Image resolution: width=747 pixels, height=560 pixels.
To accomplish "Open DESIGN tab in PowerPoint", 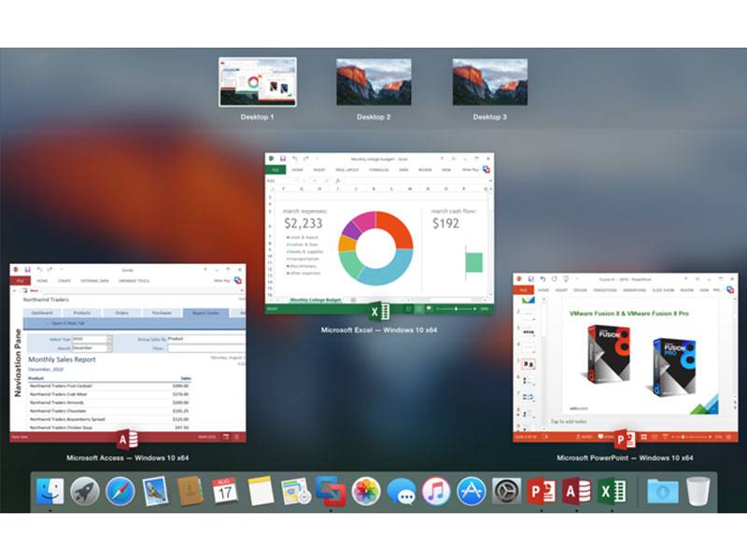I will tap(580, 289).
